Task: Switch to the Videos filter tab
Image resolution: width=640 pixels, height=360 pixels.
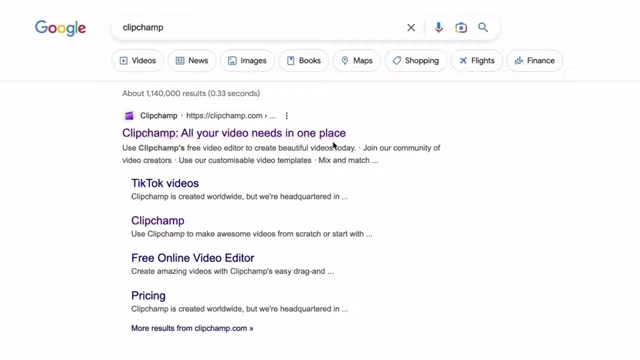Action: click(138, 60)
